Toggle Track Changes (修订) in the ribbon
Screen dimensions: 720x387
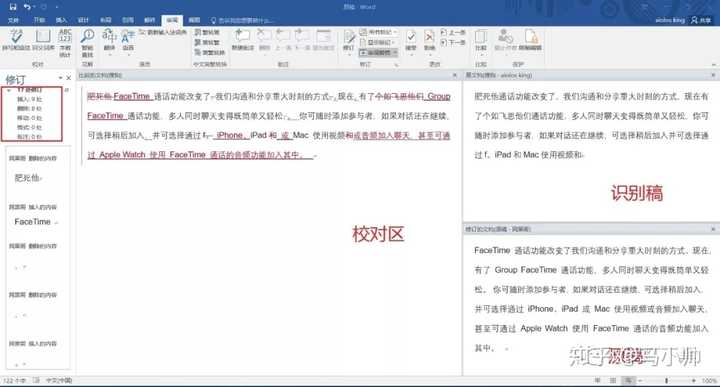coord(349,40)
